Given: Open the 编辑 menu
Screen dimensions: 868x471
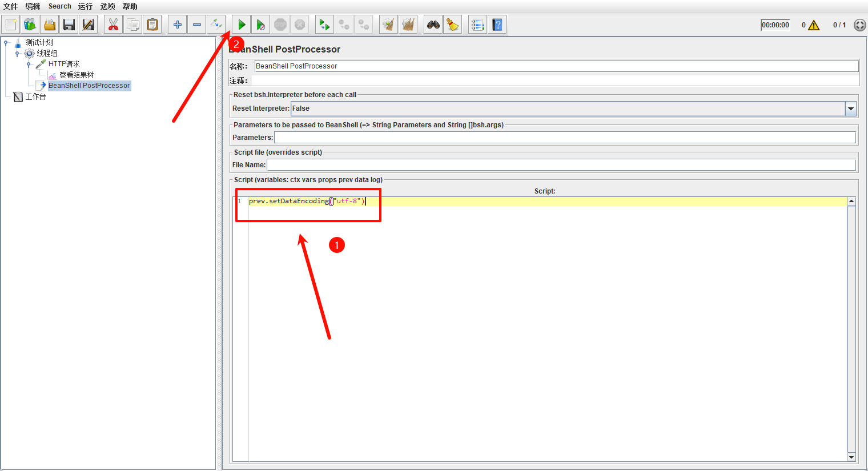Looking at the screenshot, I should tap(33, 6).
